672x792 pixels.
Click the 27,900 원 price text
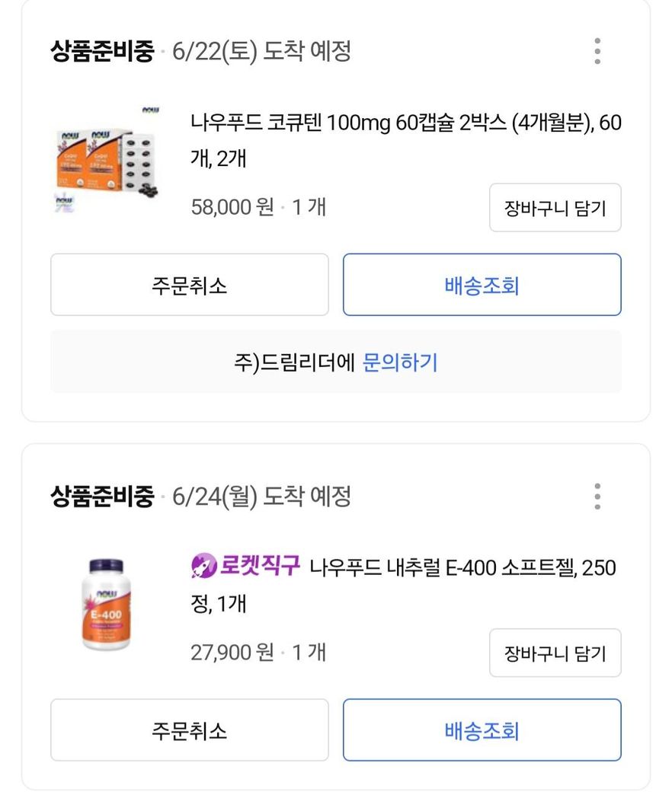point(232,653)
